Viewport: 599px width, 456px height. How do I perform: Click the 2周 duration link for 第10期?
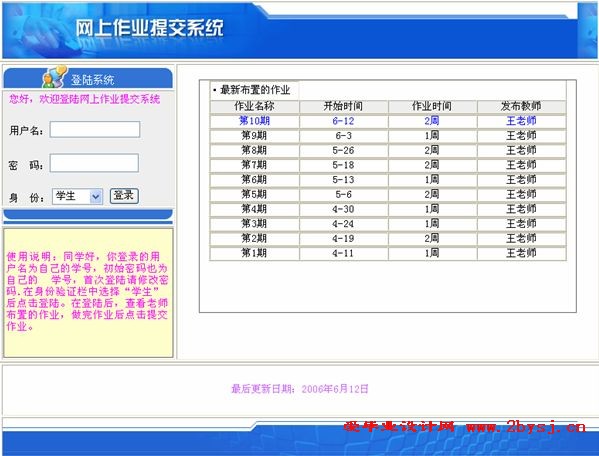432,121
